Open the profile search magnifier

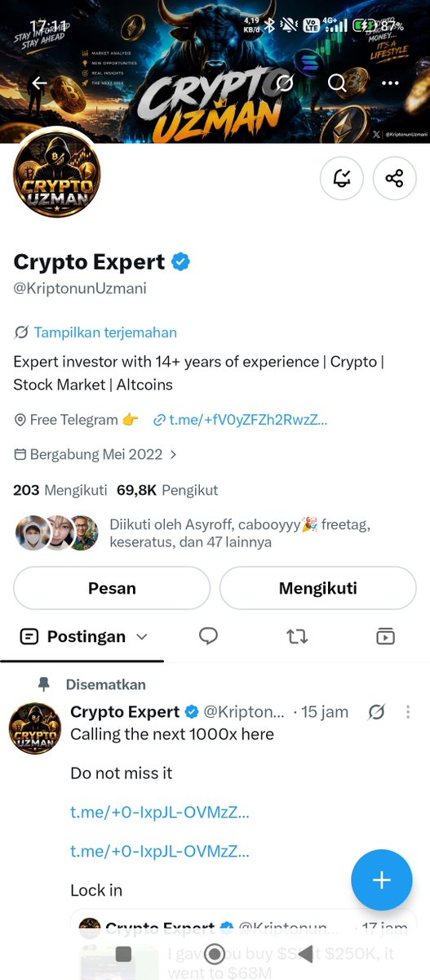click(337, 83)
